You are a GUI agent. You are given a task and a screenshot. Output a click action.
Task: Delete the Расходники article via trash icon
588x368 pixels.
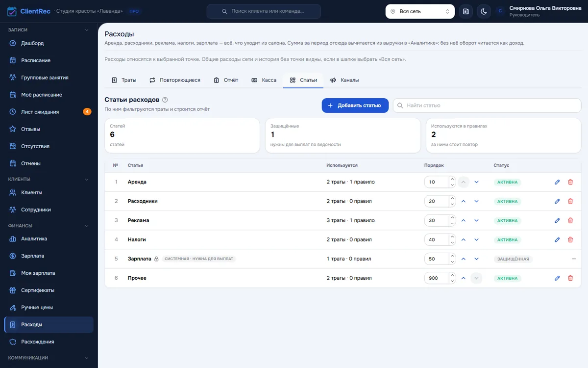click(x=570, y=201)
